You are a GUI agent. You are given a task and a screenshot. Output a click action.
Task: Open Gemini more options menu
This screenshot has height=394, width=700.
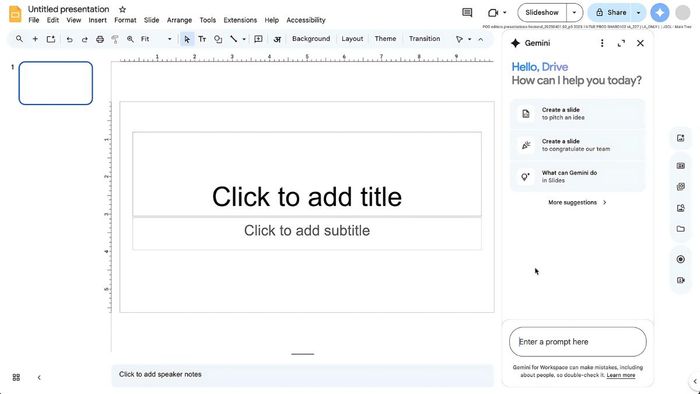[x=602, y=43]
